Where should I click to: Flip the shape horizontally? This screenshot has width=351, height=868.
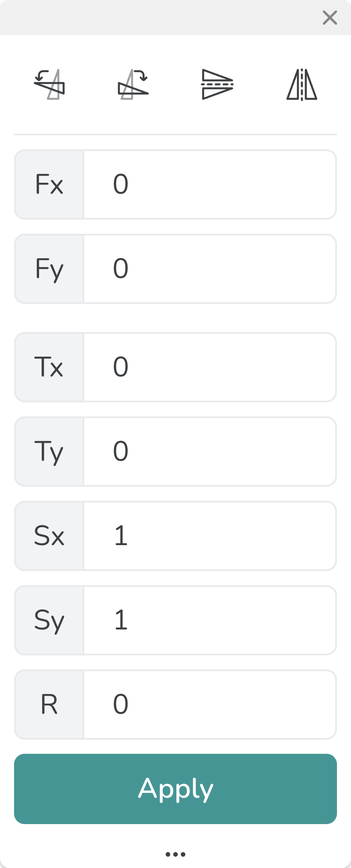[x=302, y=84]
